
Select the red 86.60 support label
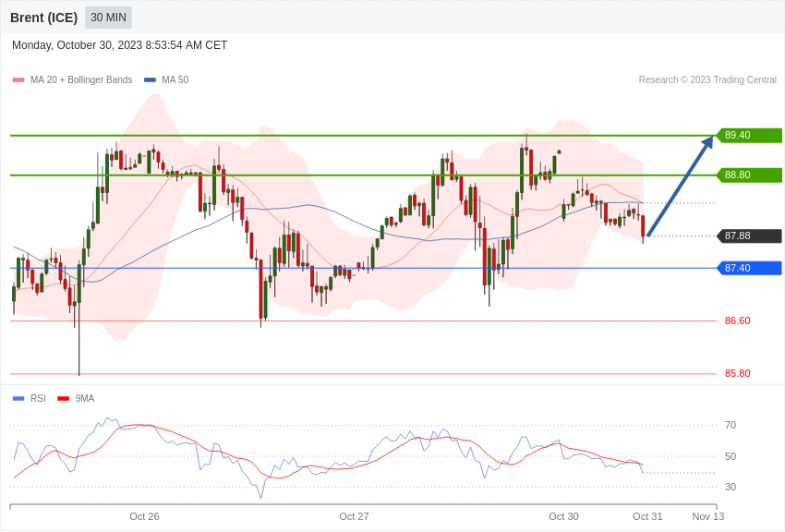(x=738, y=320)
